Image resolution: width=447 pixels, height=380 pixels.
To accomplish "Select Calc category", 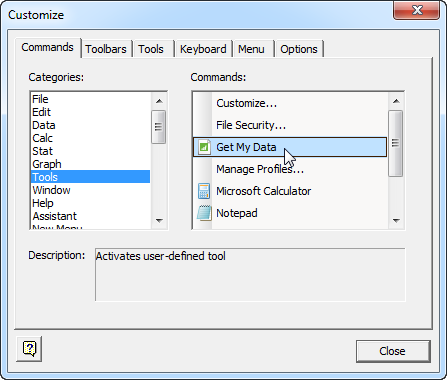I will (90, 138).
